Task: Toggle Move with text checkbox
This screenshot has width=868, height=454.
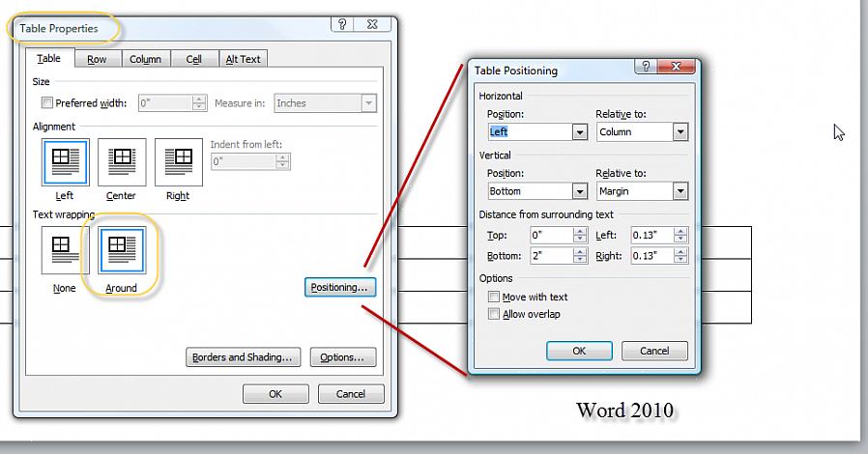Action: point(494,297)
